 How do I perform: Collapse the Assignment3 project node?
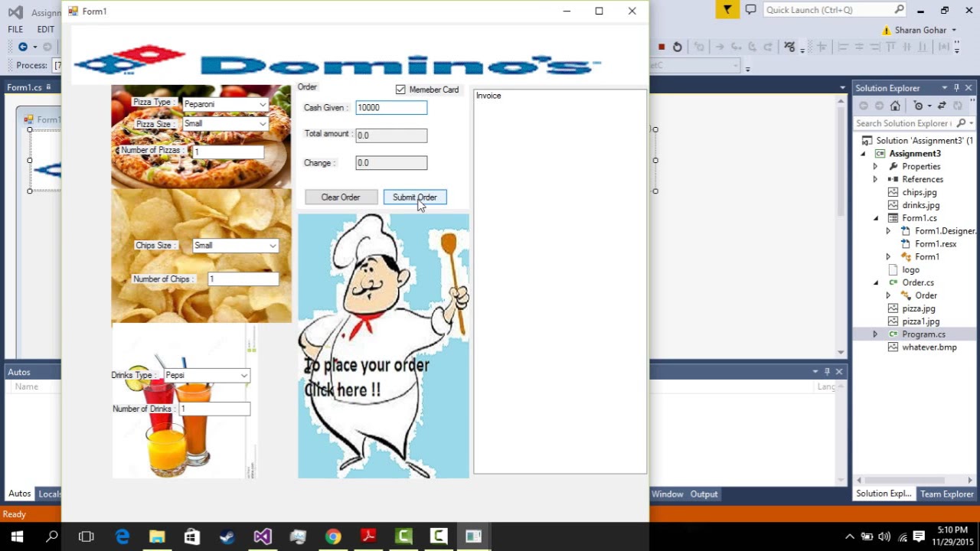(x=863, y=154)
